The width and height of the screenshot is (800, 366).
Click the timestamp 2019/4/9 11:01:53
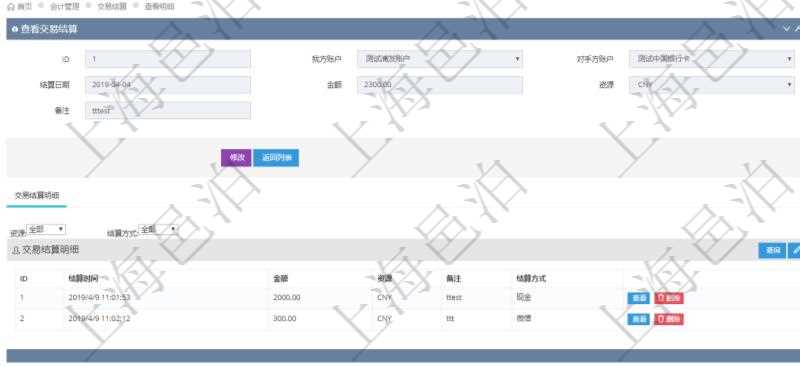[99, 297]
